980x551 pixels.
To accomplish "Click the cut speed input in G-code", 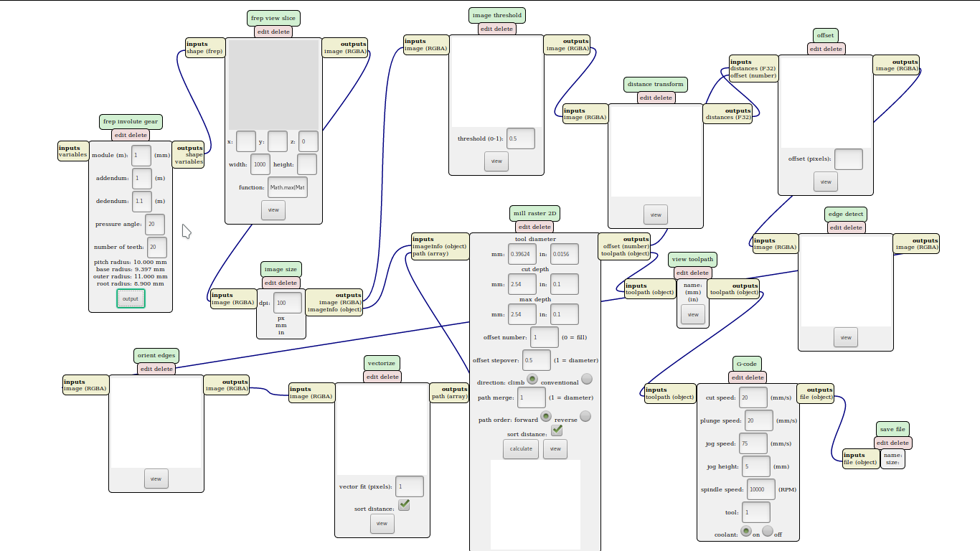I will coord(753,397).
